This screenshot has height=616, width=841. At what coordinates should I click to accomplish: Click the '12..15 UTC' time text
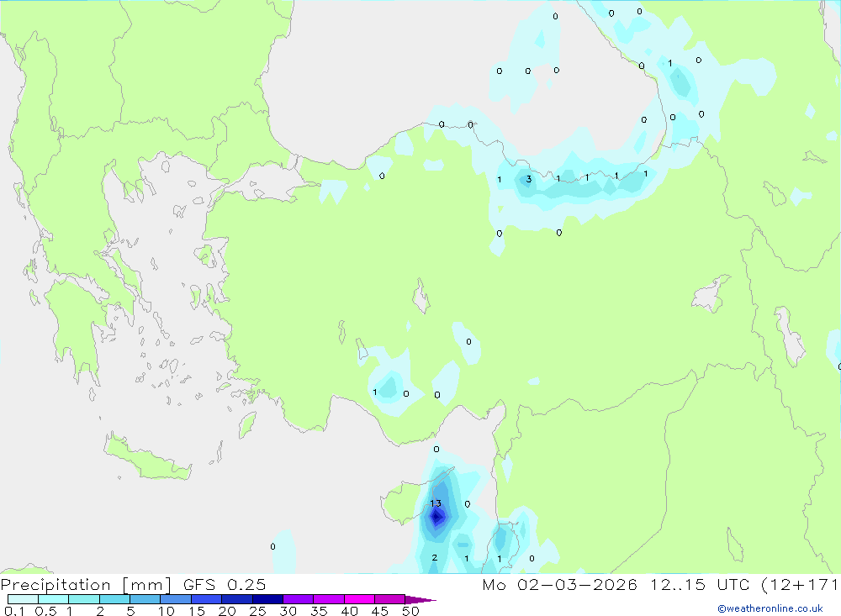[x=700, y=584]
